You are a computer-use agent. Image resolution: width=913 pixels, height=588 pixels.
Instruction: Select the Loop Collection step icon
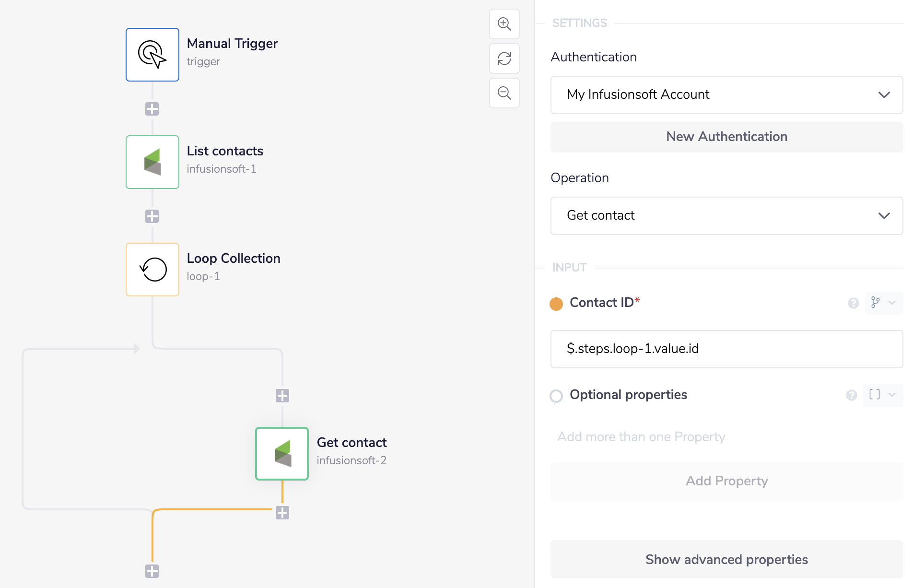click(x=152, y=270)
